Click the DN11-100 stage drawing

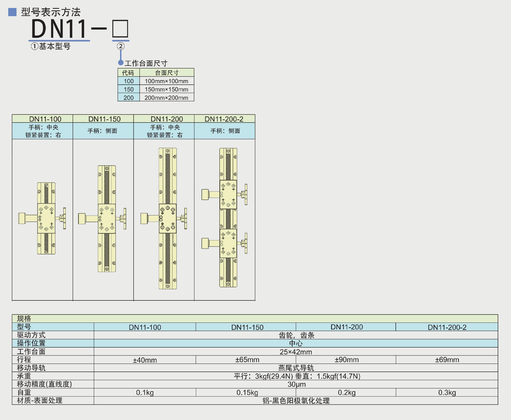46,218
